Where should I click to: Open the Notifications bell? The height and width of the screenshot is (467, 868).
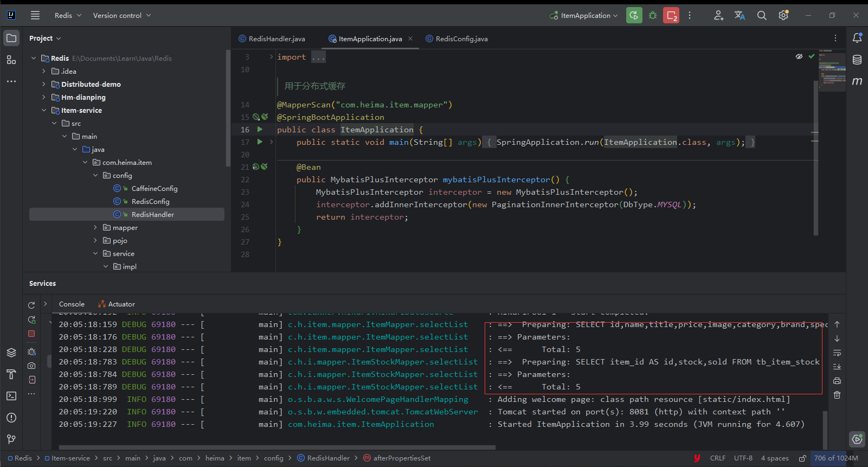pos(857,38)
